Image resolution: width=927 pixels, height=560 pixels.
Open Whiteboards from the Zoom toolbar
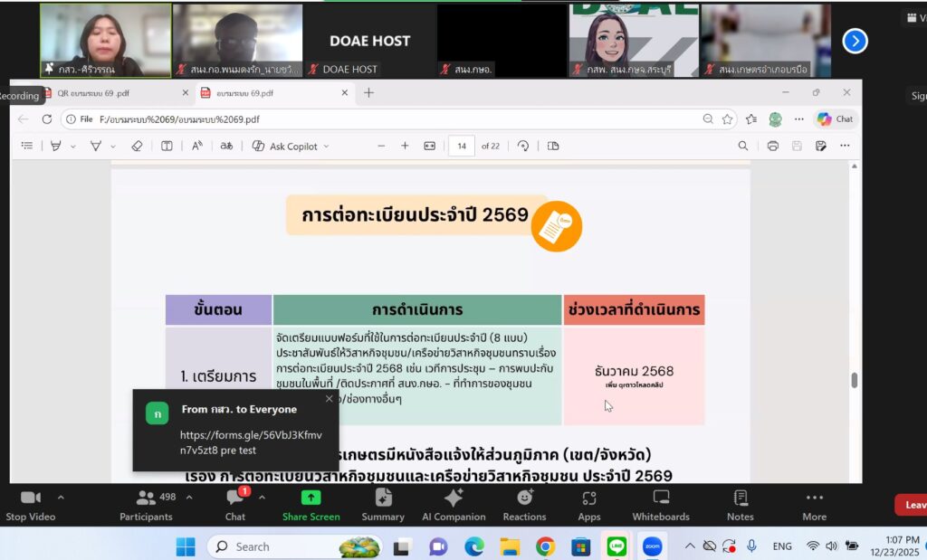coord(661,505)
